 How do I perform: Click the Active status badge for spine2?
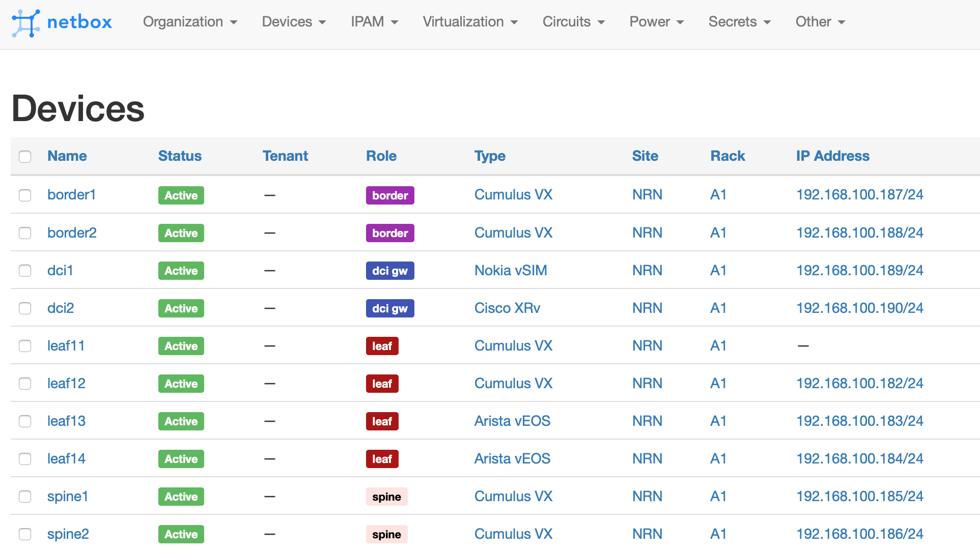click(181, 534)
